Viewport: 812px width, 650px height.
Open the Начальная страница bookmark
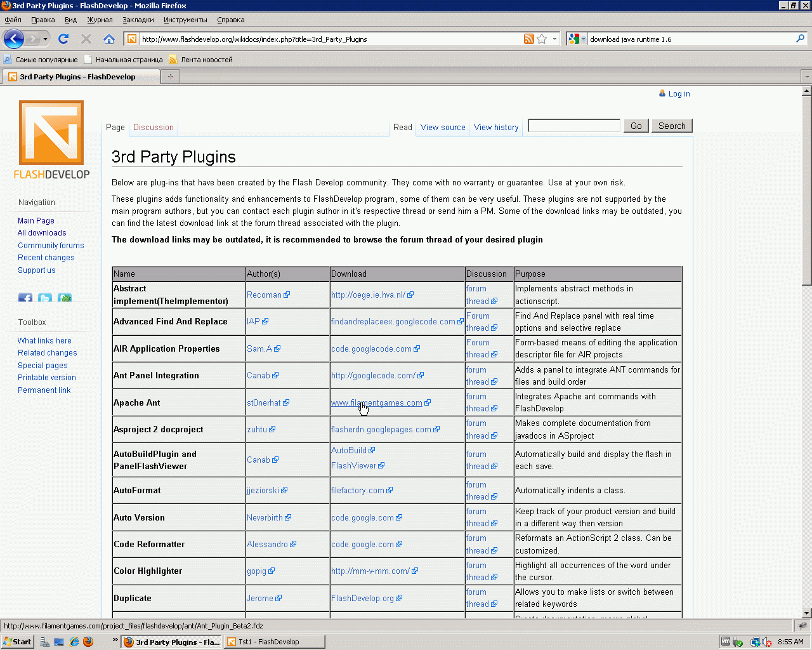(123, 60)
